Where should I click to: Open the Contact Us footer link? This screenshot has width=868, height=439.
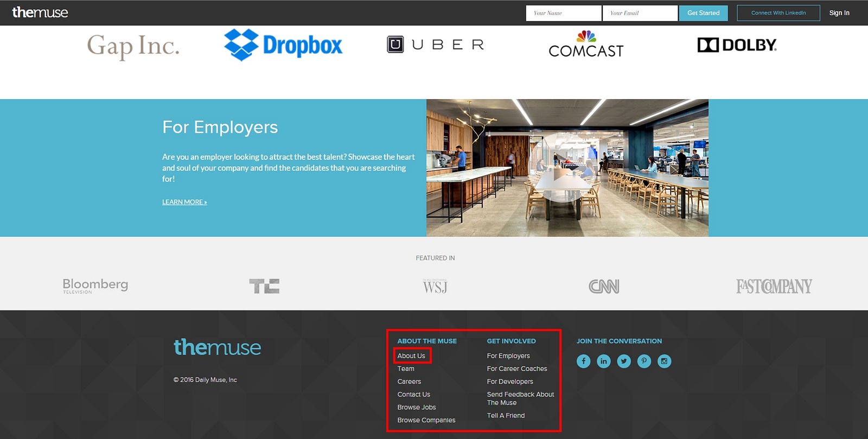413,395
